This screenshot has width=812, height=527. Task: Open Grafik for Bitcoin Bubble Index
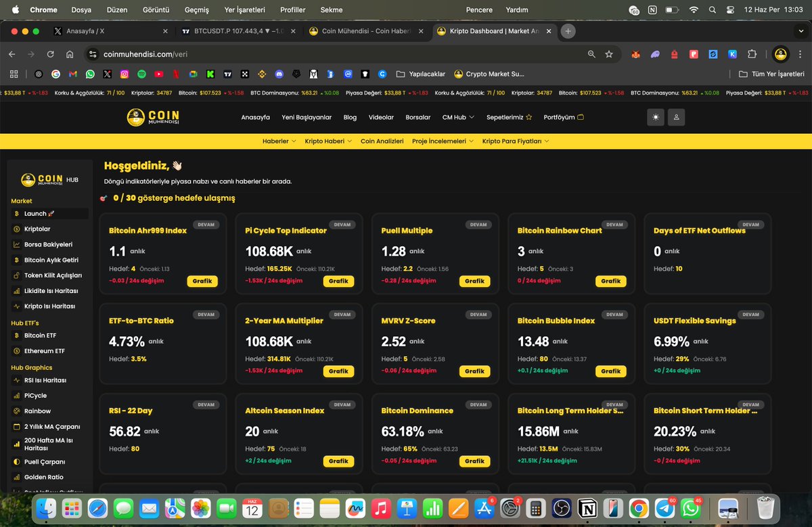[x=610, y=371]
